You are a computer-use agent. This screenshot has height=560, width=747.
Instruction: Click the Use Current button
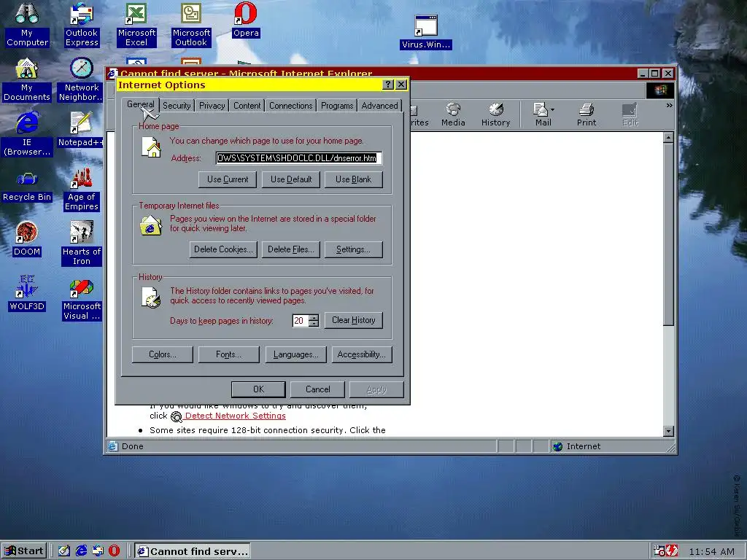pyautogui.click(x=228, y=179)
